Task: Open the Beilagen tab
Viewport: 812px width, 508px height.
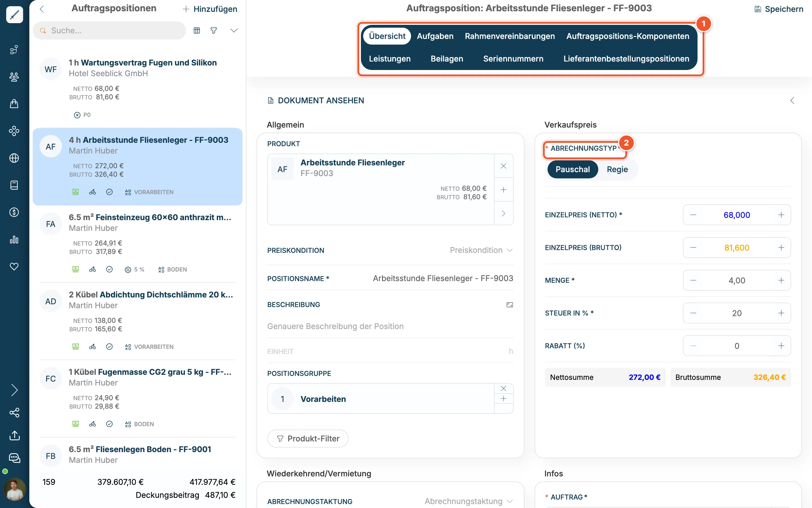Action: 447,59
